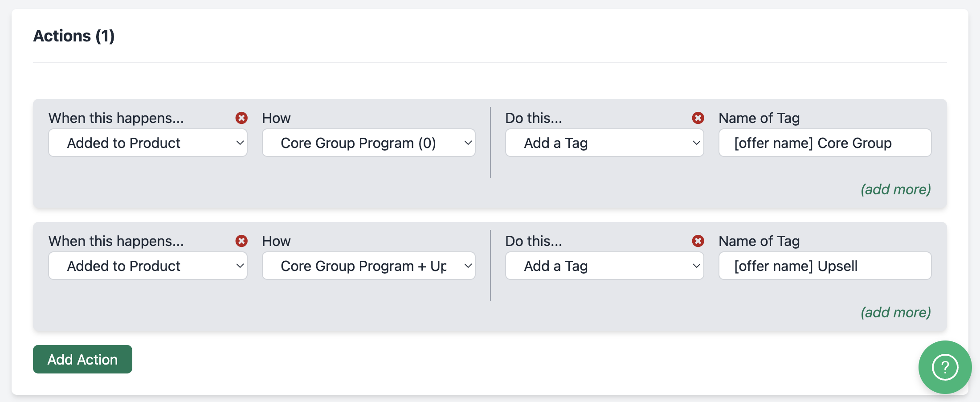This screenshot has height=402, width=980.
Task: Click add more in the first action
Action: click(895, 189)
